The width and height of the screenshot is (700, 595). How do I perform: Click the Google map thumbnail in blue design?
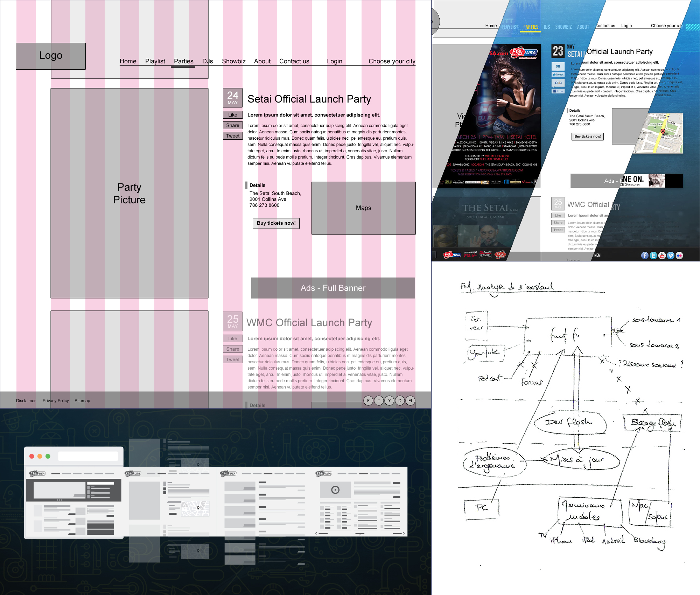pos(658,133)
